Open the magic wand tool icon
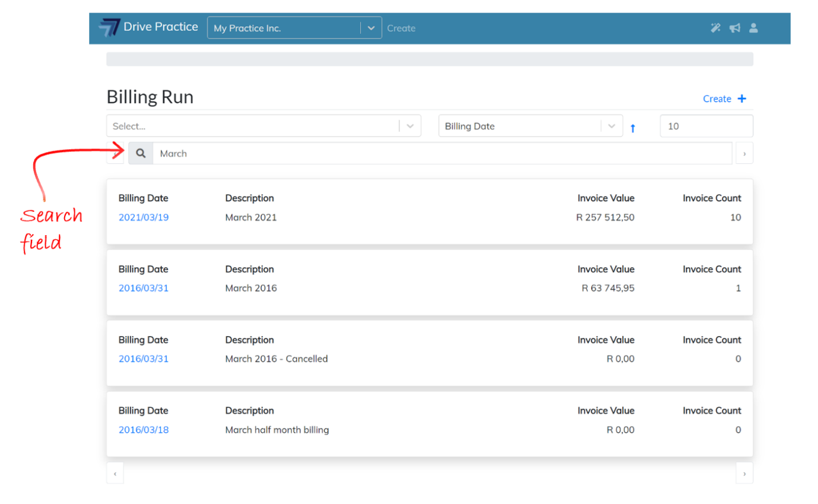818x504 pixels. [x=715, y=28]
